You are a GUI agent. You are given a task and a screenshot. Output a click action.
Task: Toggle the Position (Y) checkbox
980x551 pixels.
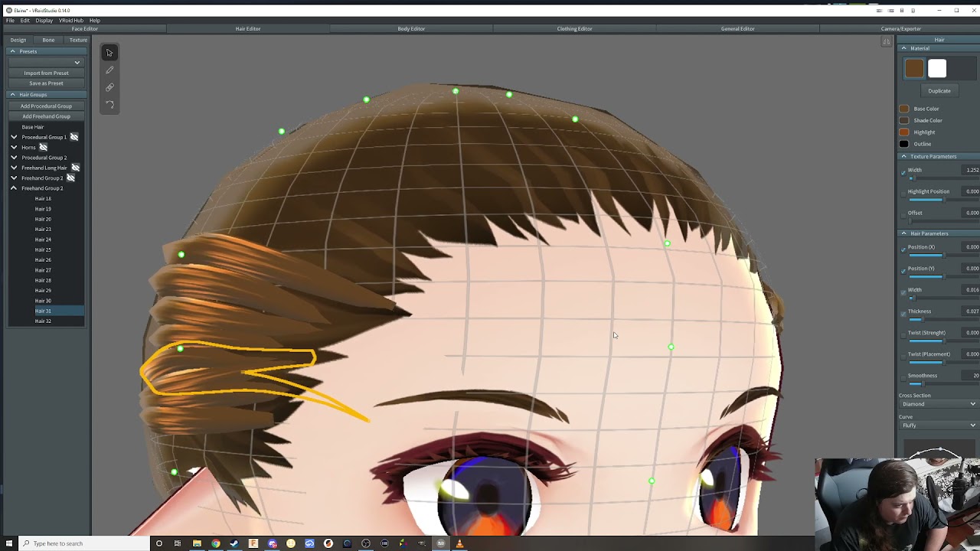click(903, 271)
